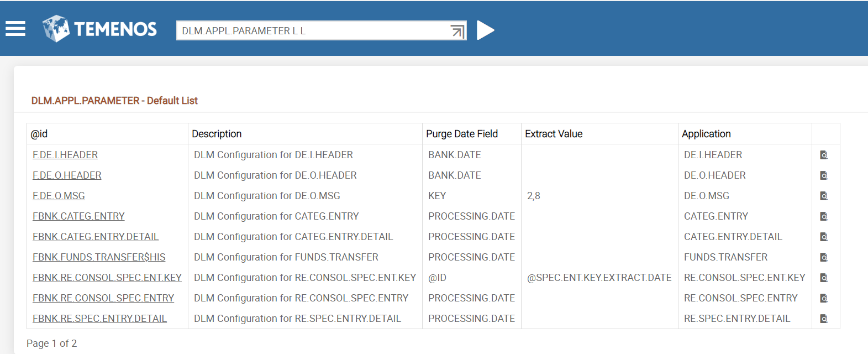Viewport: 868px width, 354px height.
Task: Click the Application column header
Action: [x=706, y=134]
